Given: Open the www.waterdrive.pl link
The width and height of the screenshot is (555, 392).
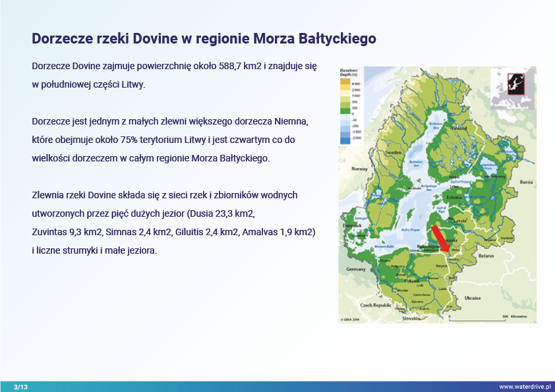Looking at the screenshot, I should point(524,387).
